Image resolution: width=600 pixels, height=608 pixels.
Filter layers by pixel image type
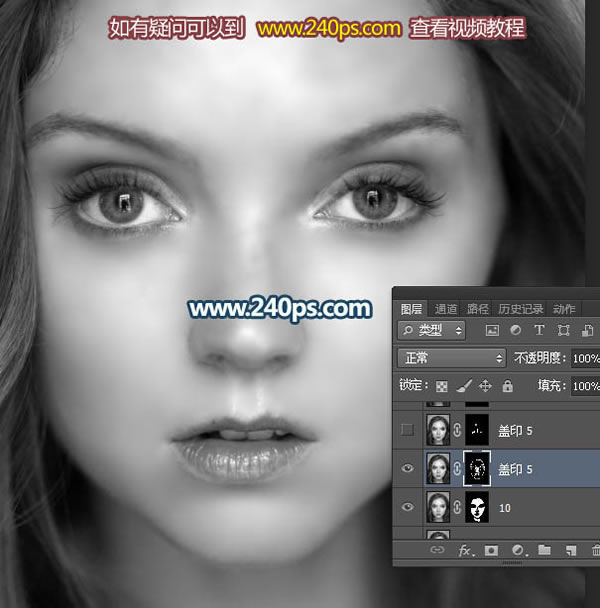coord(492,330)
